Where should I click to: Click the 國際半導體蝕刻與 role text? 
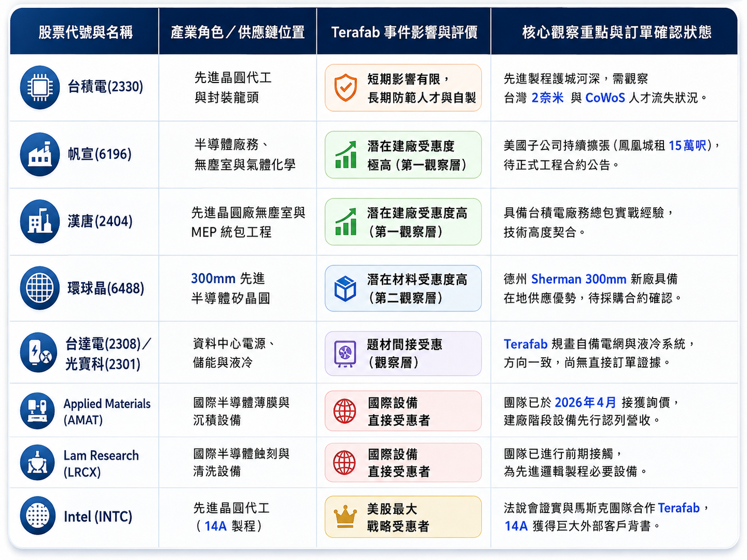coord(241,454)
